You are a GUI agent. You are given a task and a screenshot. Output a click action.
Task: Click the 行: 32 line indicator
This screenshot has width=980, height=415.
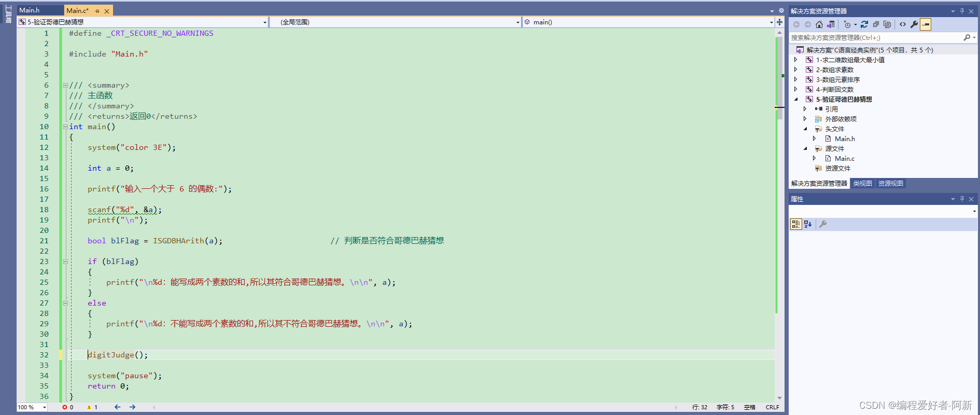(x=699, y=407)
